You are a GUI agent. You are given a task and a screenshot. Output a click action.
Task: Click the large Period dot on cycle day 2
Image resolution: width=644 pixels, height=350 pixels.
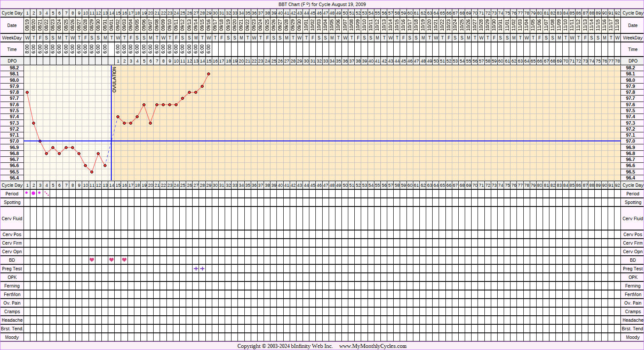pos(33,193)
